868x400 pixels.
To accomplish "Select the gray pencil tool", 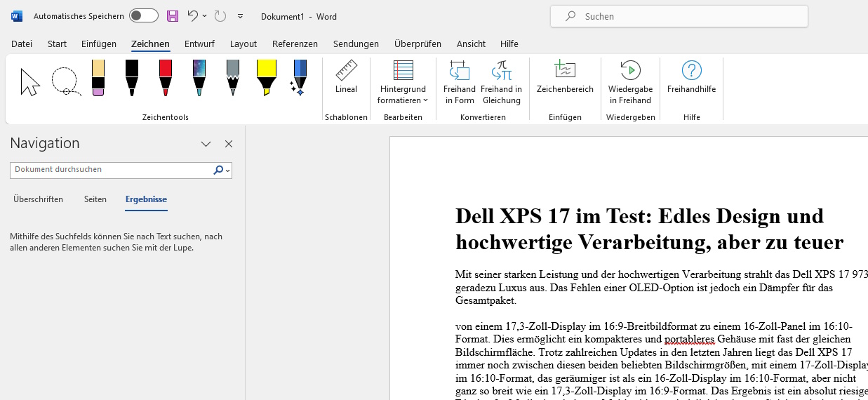I will coord(233,78).
